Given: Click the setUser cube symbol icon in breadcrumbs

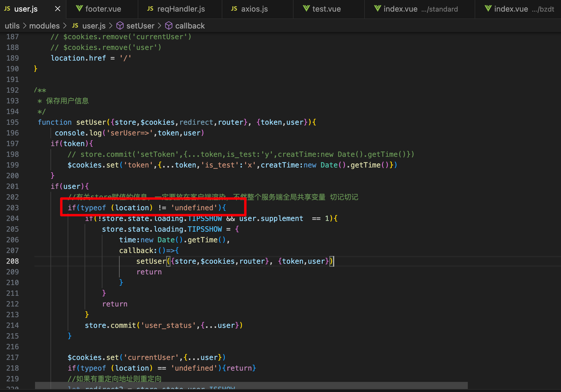Looking at the screenshot, I should [x=120, y=26].
